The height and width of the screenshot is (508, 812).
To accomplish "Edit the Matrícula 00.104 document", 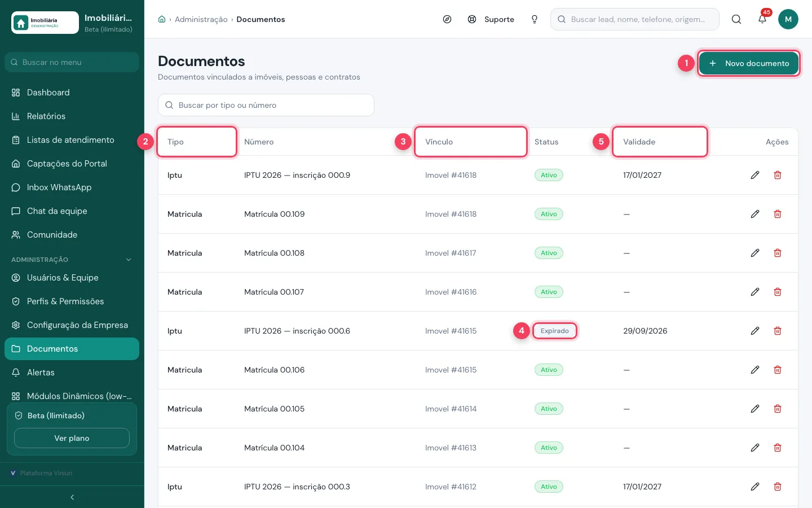I will [755, 448].
